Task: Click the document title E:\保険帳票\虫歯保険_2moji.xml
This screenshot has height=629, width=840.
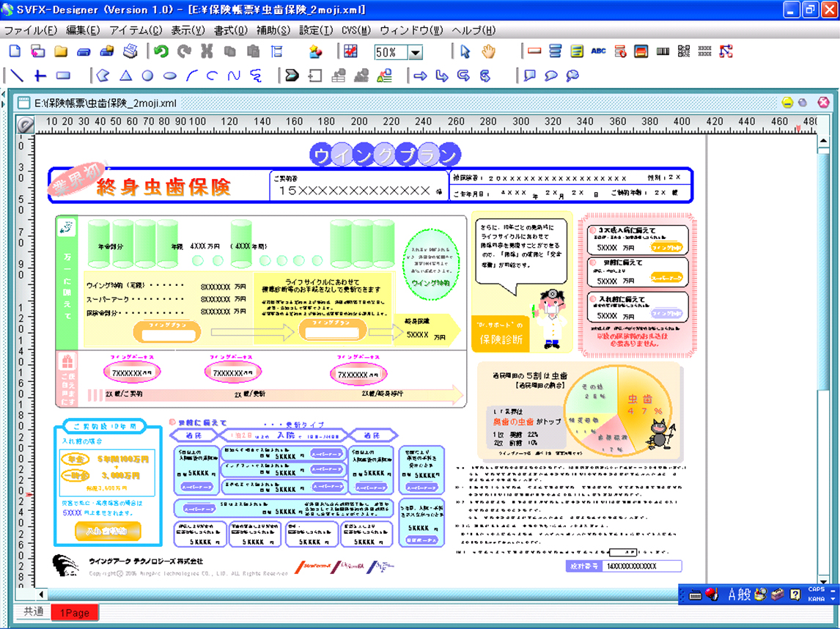Action: pos(106,103)
